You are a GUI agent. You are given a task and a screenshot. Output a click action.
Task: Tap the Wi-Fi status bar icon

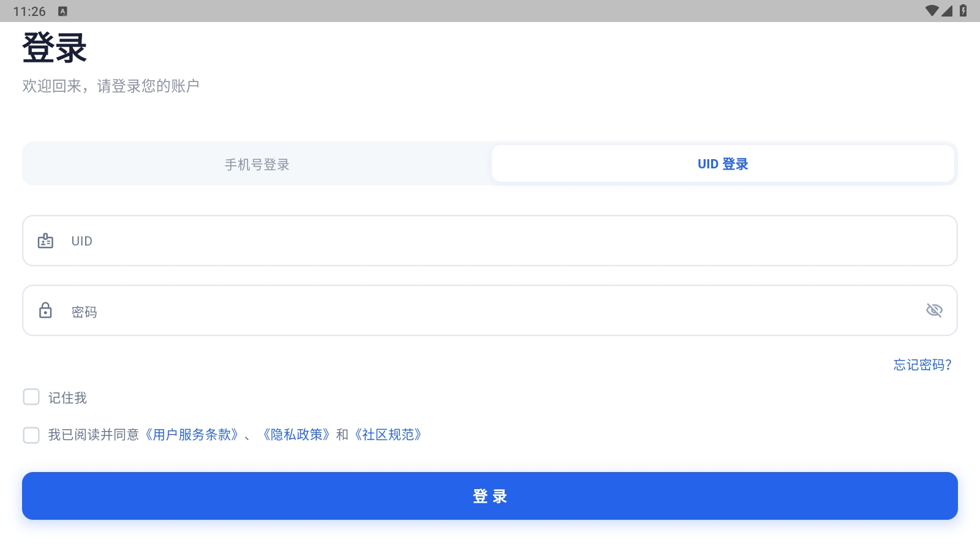click(x=932, y=10)
